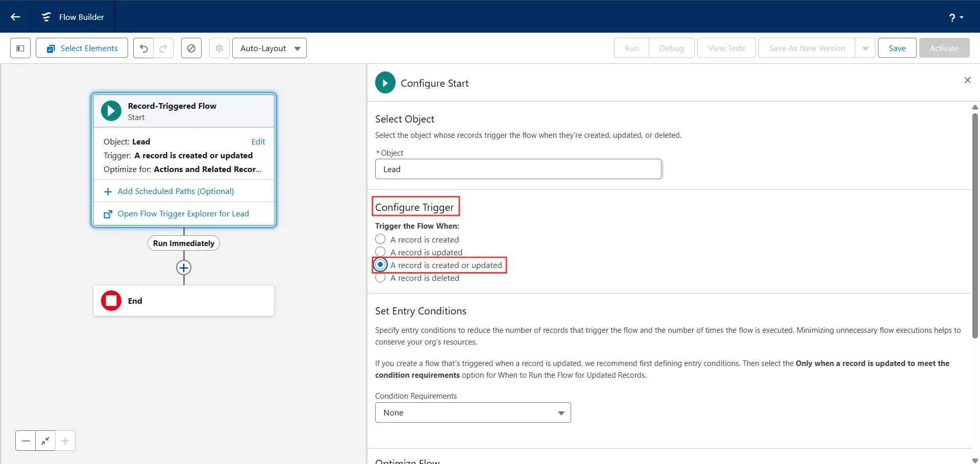
Task: Click Add Scheduled Paths (Optional)
Action: click(176, 191)
